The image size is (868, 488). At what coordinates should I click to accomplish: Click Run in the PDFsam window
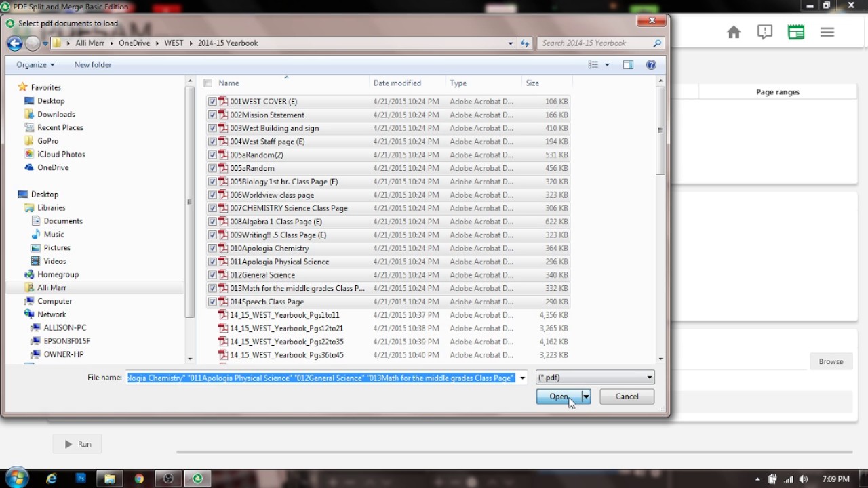[77, 444]
